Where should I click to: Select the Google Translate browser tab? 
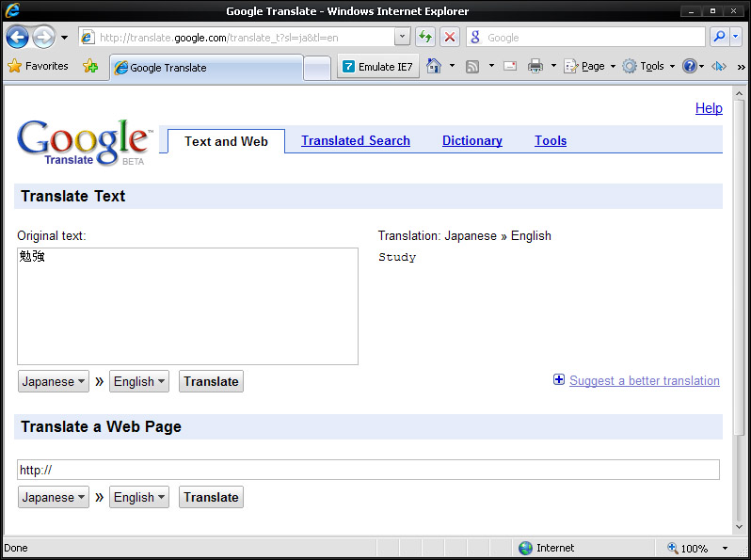[x=207, y=68]
